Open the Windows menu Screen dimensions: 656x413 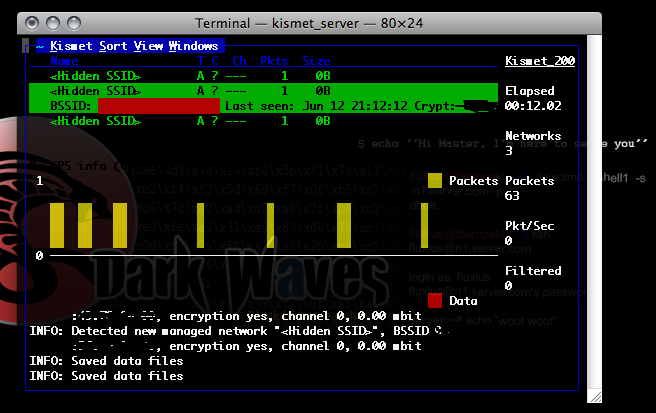pyautogui.click(x=193, y=46)
